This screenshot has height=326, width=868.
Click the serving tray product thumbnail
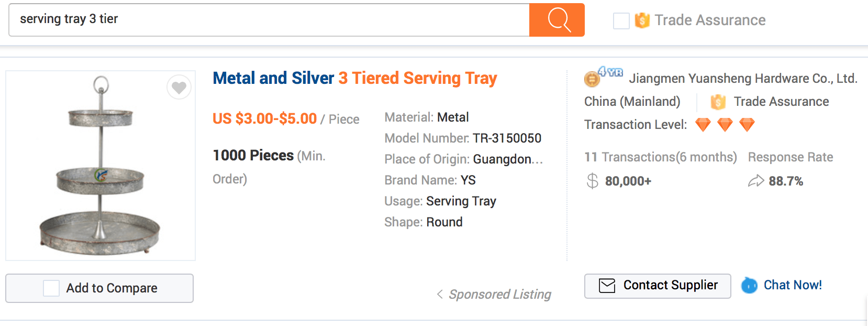[x=101, y=166]
